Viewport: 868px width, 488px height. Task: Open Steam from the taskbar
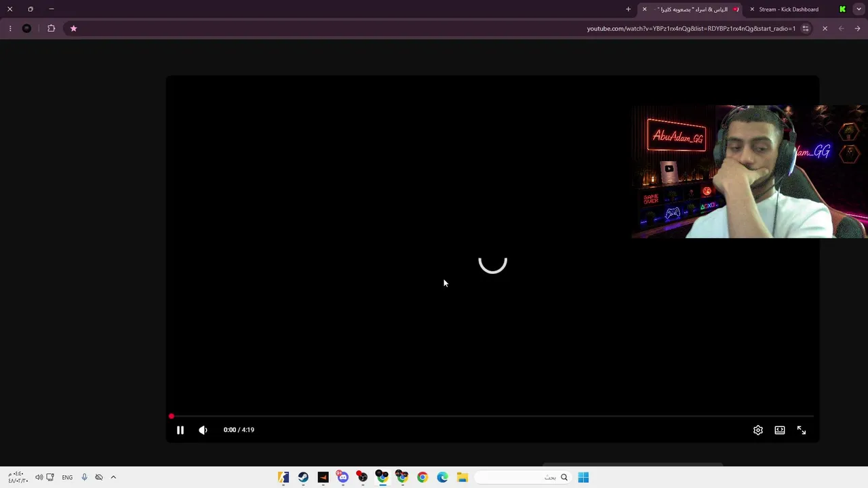click(303, 477)
